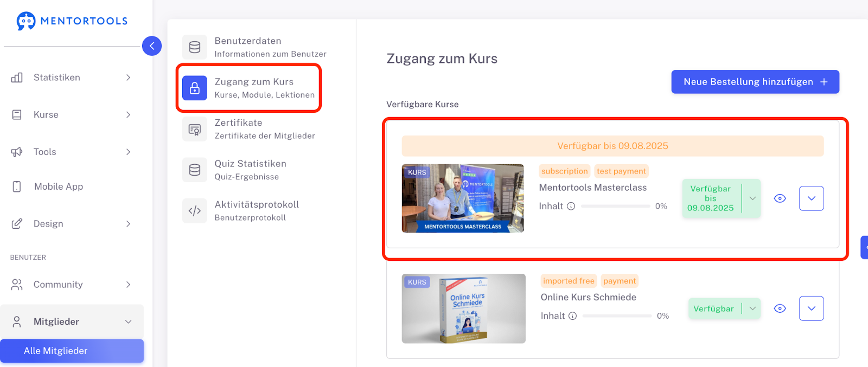Viewport: 868px width, 367px height.
Task: Click info icon beside Mentortools Masterclass Inhalt
Action: (x=571, y=206)
